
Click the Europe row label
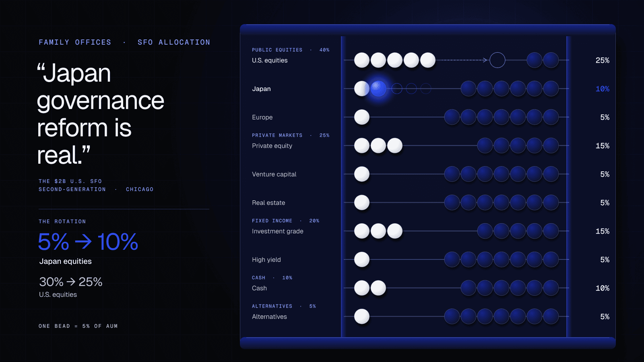click(x=262, y=117)
